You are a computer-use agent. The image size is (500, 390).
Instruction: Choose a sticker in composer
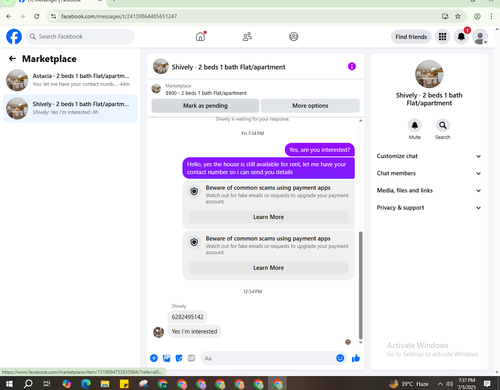179,358
